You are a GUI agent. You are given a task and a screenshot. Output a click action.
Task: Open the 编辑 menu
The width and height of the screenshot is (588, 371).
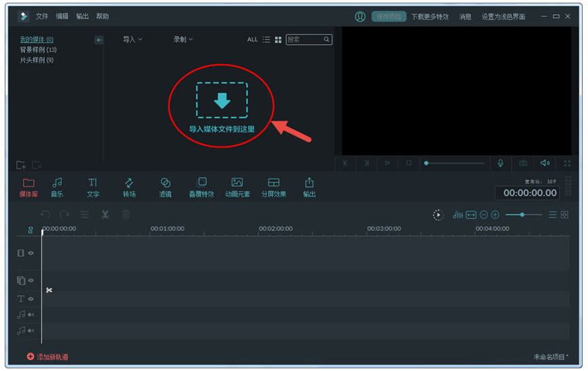coord(63,16)
